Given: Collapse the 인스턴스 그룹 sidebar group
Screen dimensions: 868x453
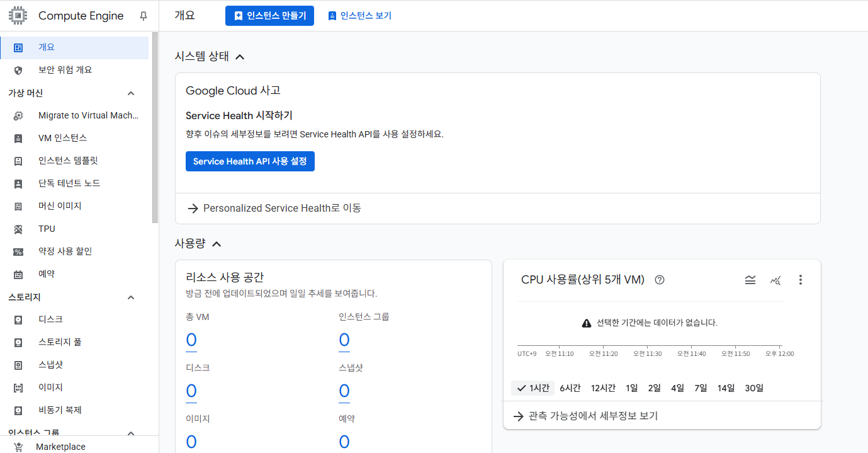Looking at the screenshot, I should [x=131, y=433].
